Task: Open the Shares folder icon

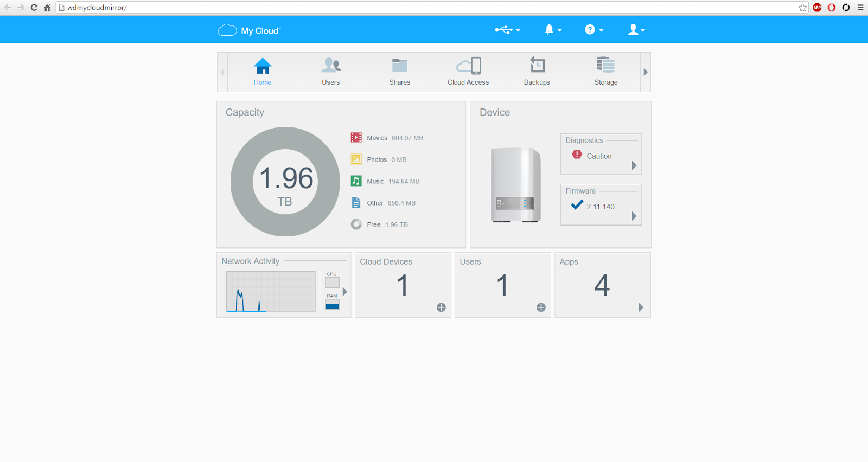Action: 400,65
